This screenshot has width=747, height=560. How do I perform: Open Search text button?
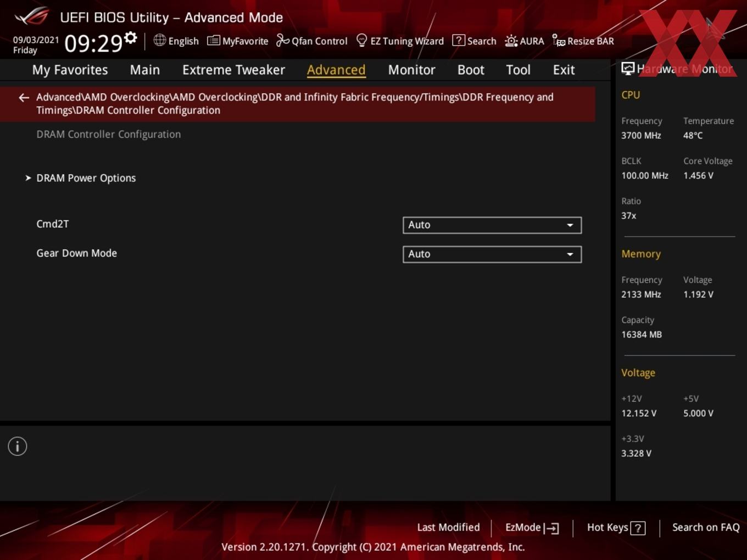click(x=482, y=41)
